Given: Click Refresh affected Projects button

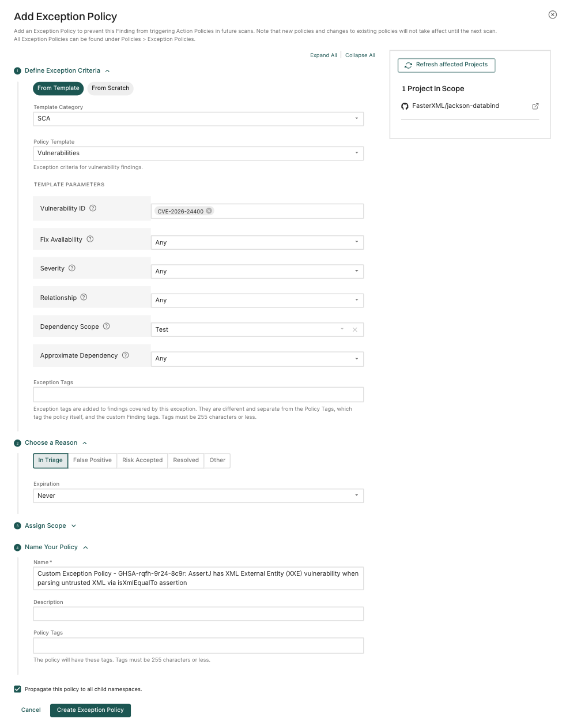Looking at the screenshot, I should [446, 65].
